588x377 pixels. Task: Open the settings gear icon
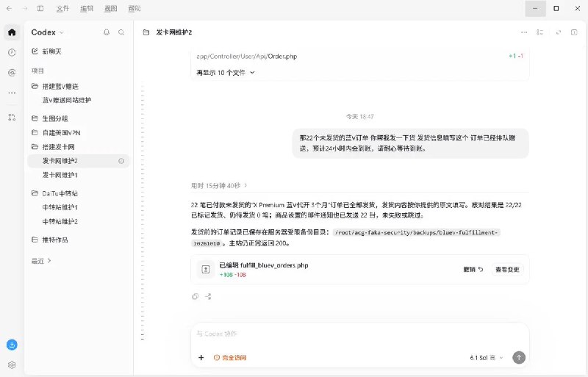pyautogui.click(x=12, y=365)
